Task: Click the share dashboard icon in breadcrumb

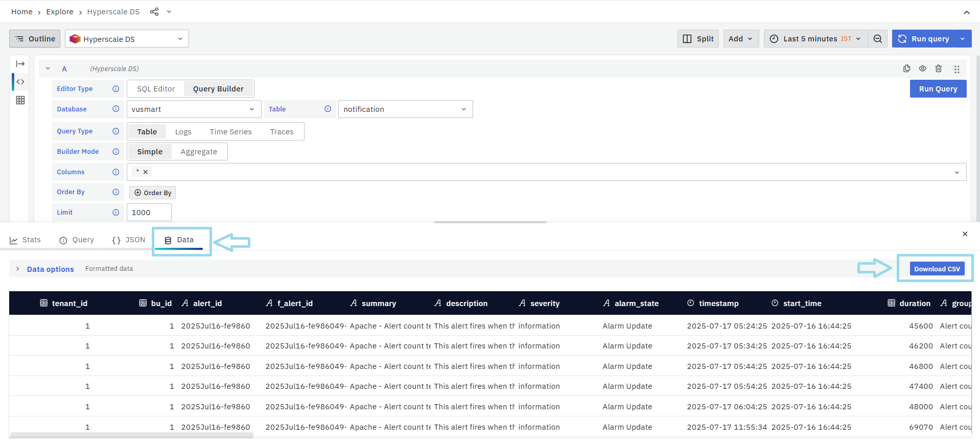Action: coord(154,12)
